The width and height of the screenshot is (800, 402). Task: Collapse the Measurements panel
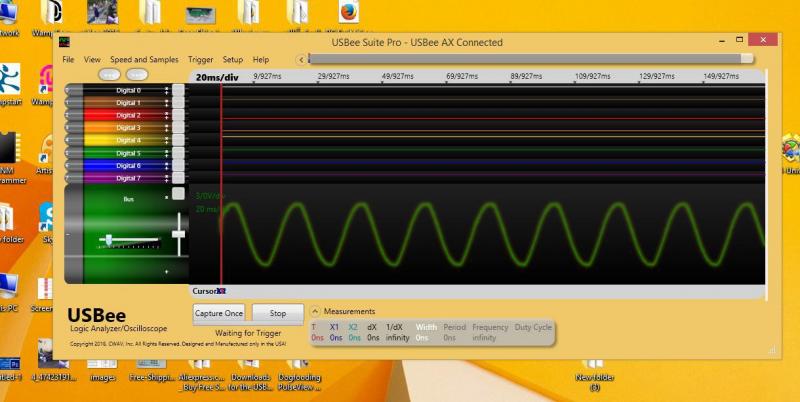pyautogui.click(x=315, y=311)
